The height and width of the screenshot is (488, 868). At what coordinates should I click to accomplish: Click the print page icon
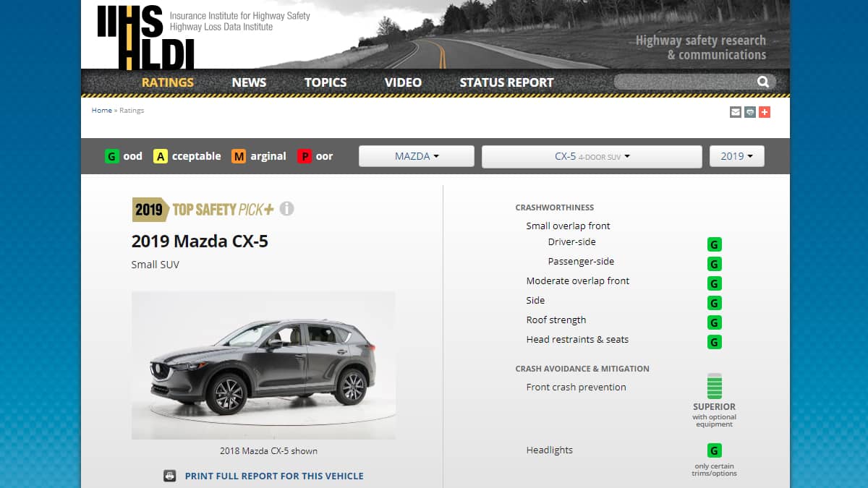click(750, 112)
